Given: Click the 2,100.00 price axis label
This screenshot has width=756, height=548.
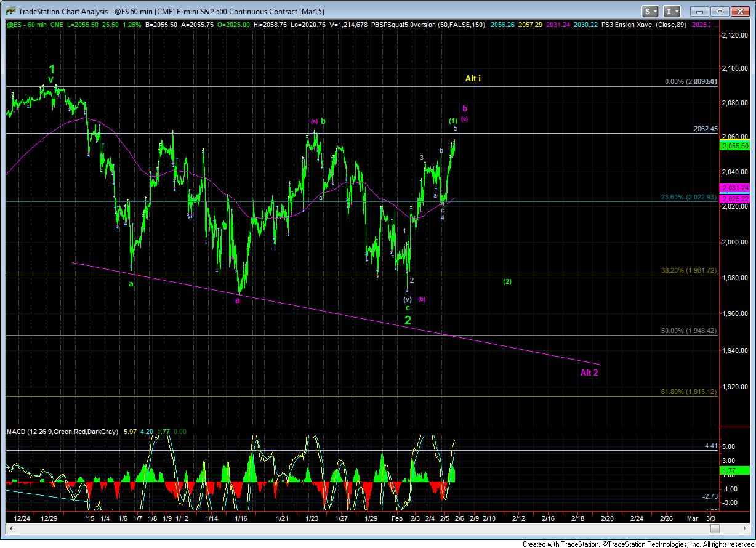Looking at the screenshot, I should (x=734, y=68).
